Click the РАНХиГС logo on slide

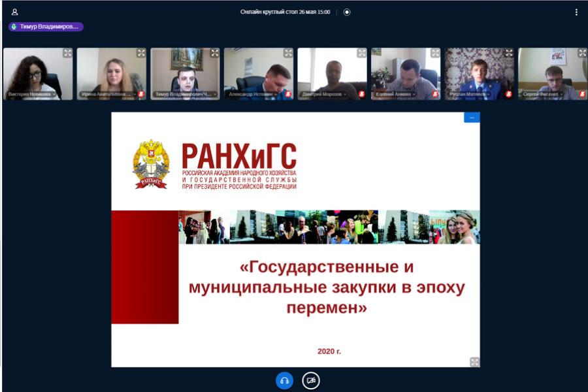(215, 164)
